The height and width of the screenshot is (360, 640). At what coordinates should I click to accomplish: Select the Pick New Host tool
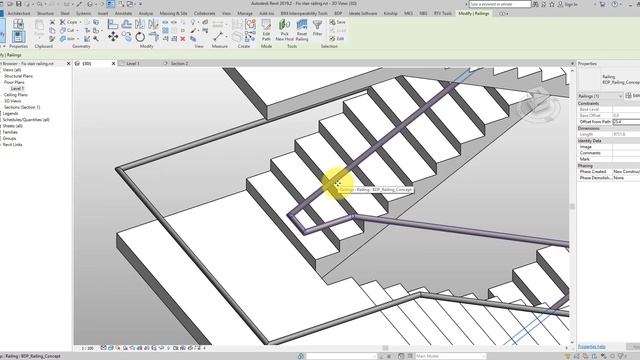point(284,30)
